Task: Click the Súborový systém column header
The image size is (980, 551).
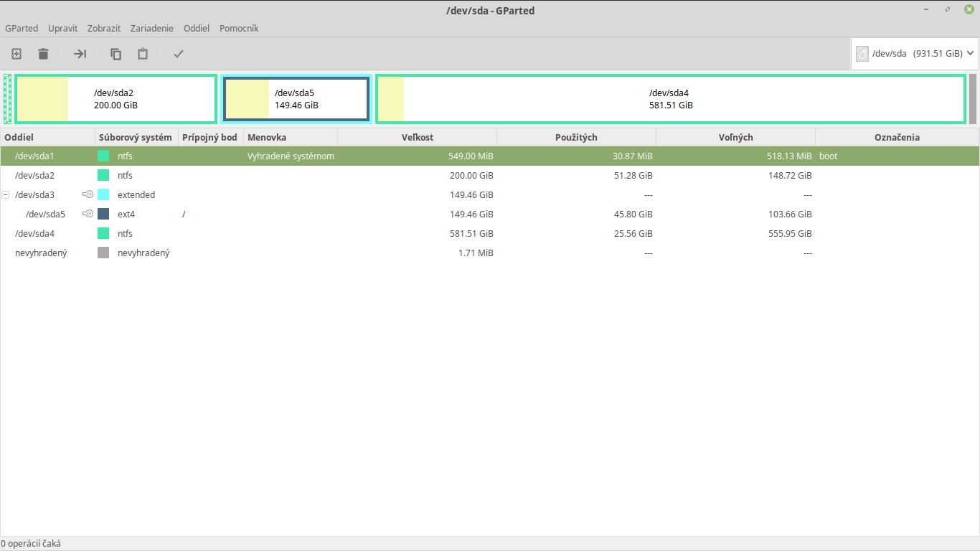Action: click(x=136, y=137)
